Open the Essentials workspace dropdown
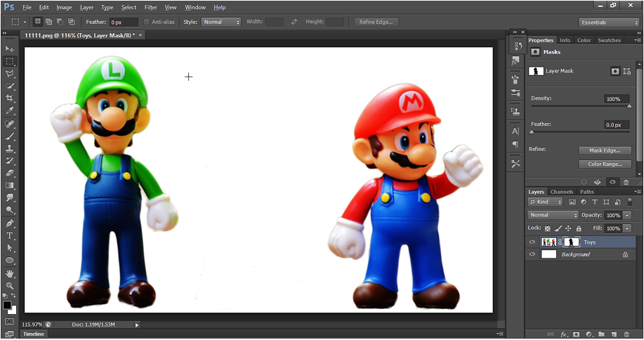Viewport: 644px width, 340px height. click(x=609, y=22)
